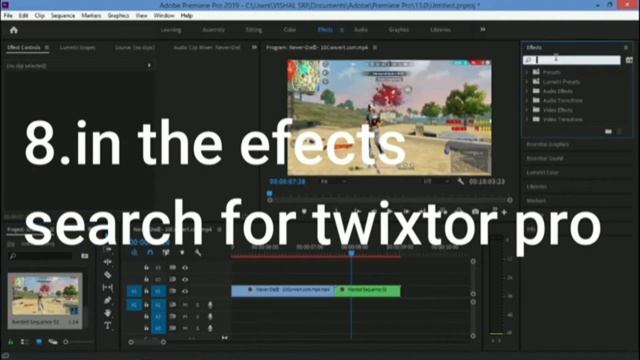
Task: Click Program monitor playhead marker
Action: click(x=269, y=193)
